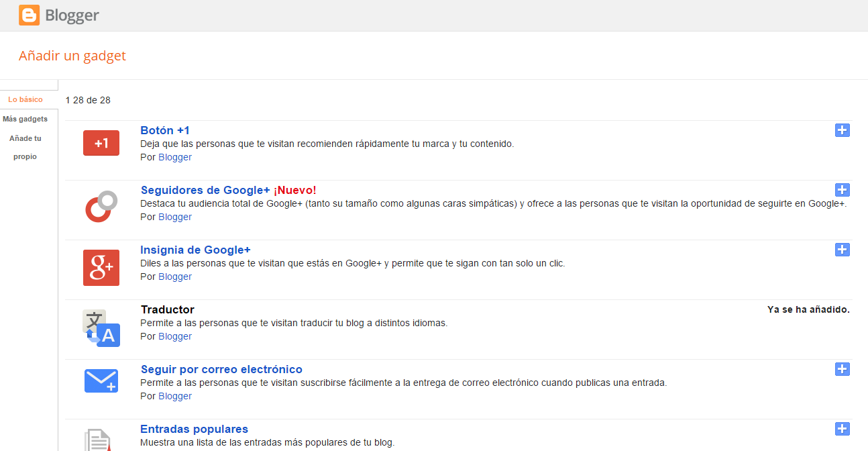Follow Blogger link under Traductor
The width and height of the screenshot is (868, 451).
[175, 336]
